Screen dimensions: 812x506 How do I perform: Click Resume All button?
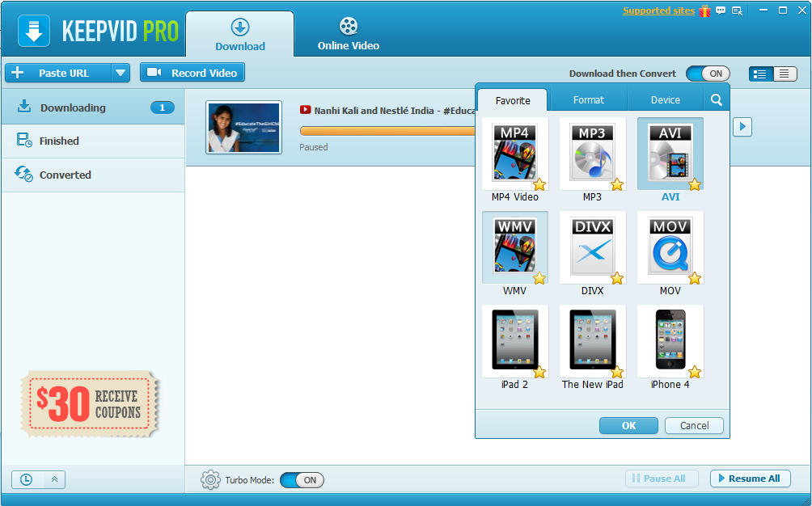point(750,479)
